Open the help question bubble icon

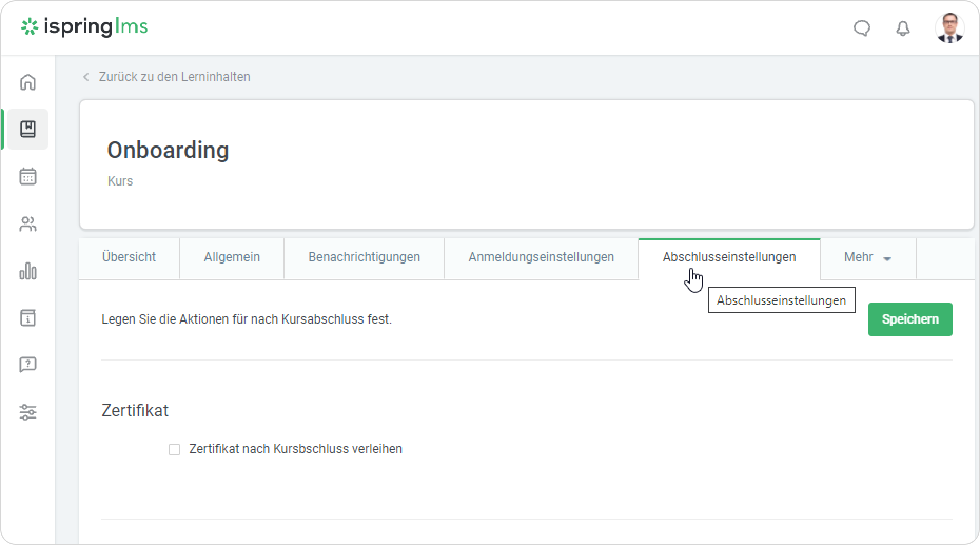click(28, 365)
